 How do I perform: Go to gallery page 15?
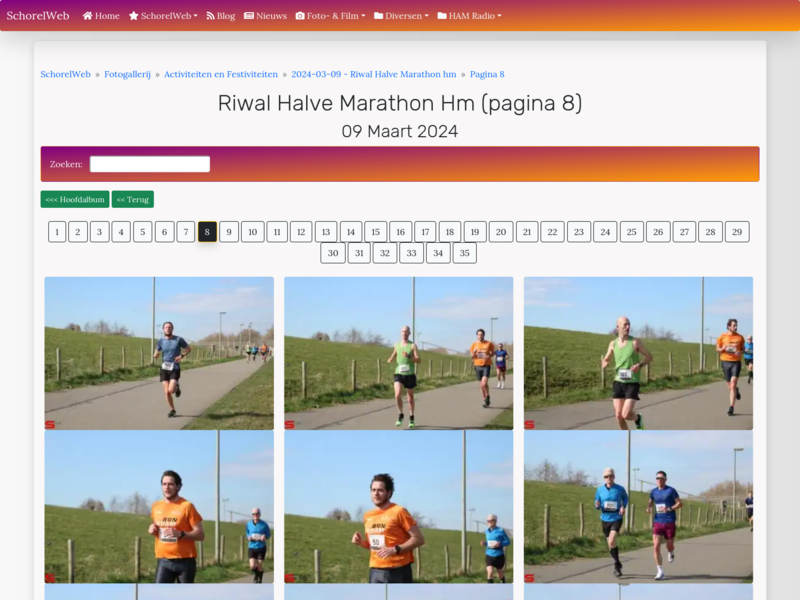click(376, 232)
